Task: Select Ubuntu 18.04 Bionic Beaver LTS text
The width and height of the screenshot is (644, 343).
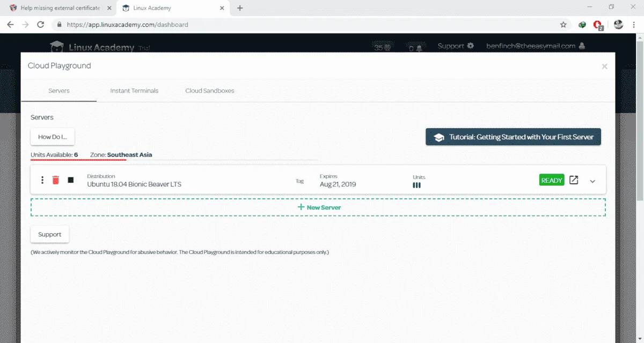Action: click(134, 184)
